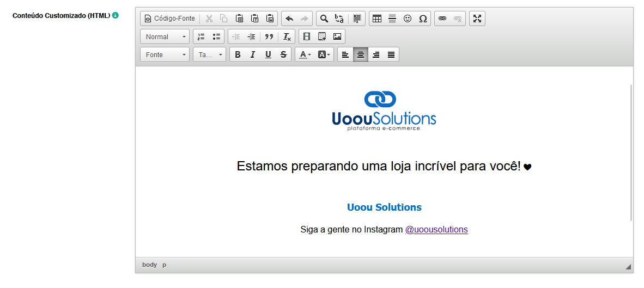This screenshot has width=644, height=288.
Task: Click the Unlink icon
Action: click(458, 19)
